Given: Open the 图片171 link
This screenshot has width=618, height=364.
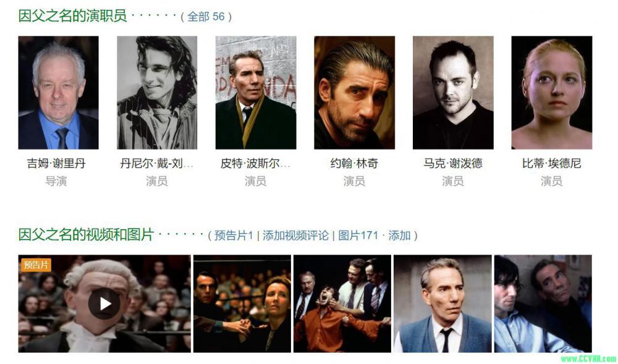Looking at the screenshot, I should click(x=358, y=235).
